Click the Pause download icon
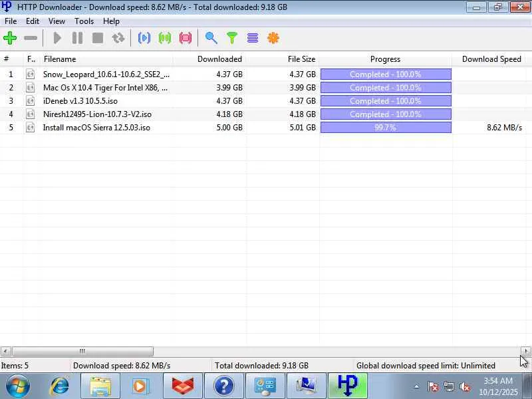 point(77,38)
